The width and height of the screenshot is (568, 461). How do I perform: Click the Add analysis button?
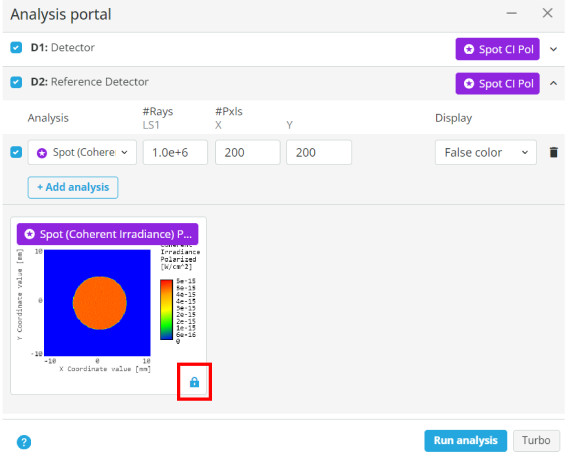[73, 187]
